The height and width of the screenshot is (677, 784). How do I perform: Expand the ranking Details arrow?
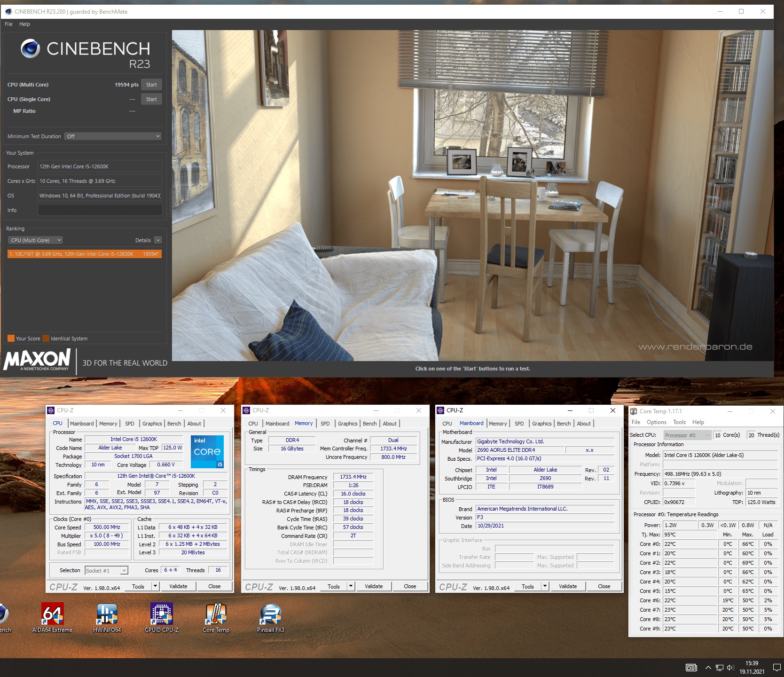pos(158,240)
